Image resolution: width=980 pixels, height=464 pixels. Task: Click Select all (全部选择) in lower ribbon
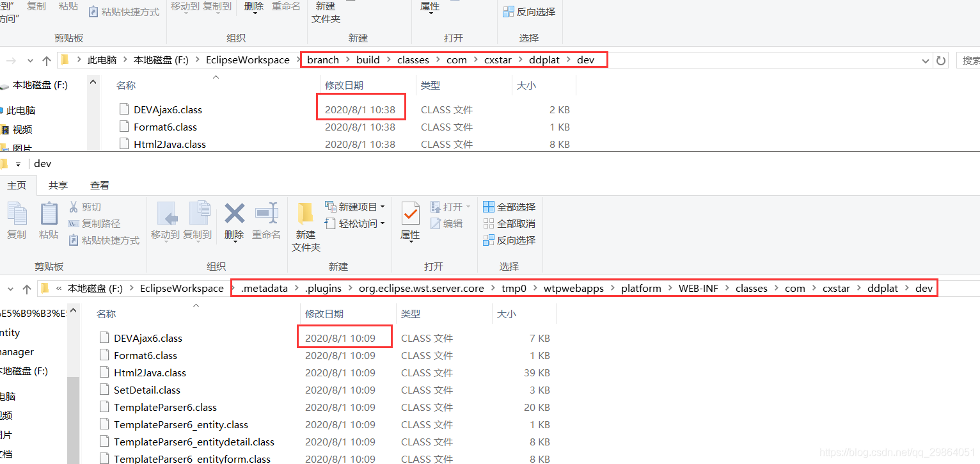click(509, 207)
